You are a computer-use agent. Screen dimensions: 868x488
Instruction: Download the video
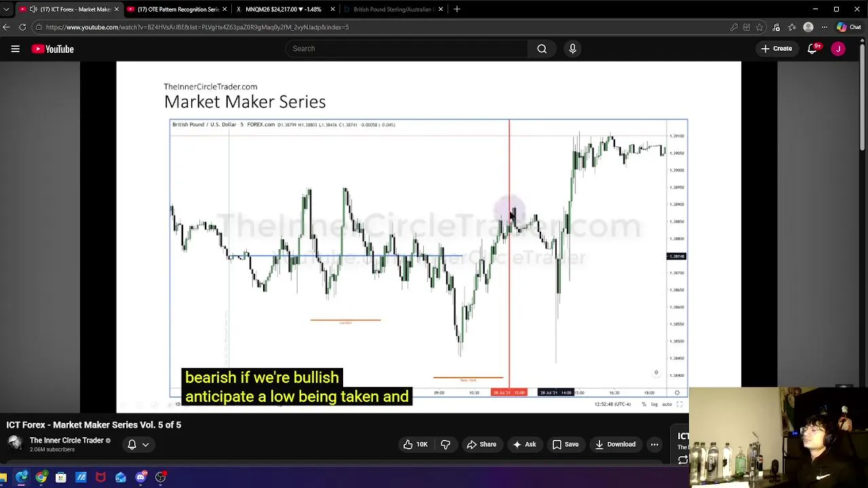(615, 445)
